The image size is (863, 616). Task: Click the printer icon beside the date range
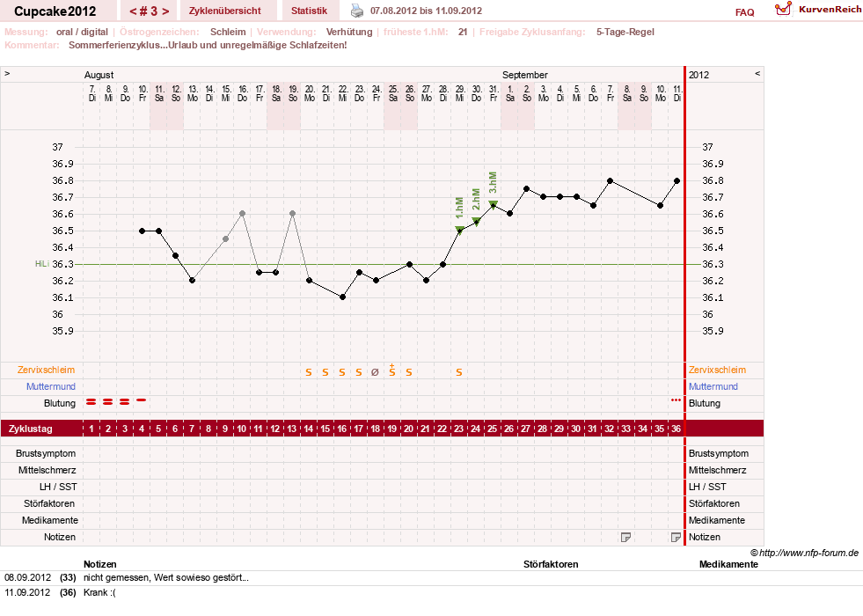point(357,11)
